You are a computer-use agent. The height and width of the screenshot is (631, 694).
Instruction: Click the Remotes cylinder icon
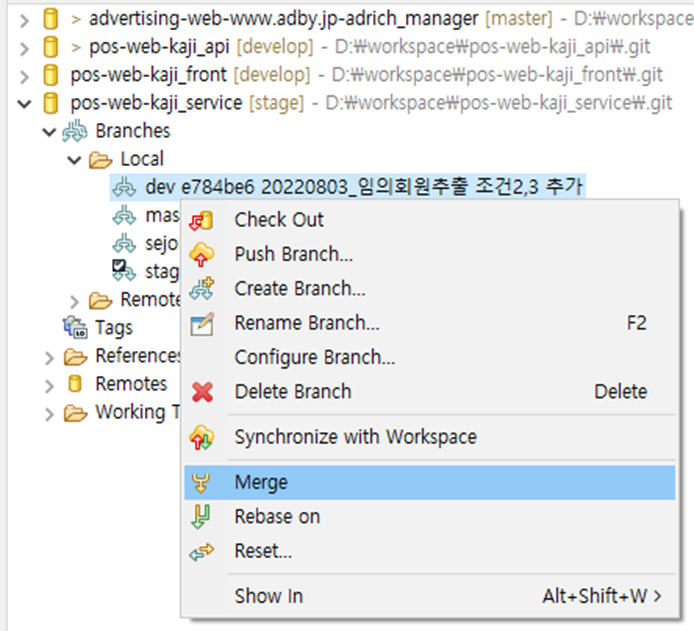click(x=75, y=384)
